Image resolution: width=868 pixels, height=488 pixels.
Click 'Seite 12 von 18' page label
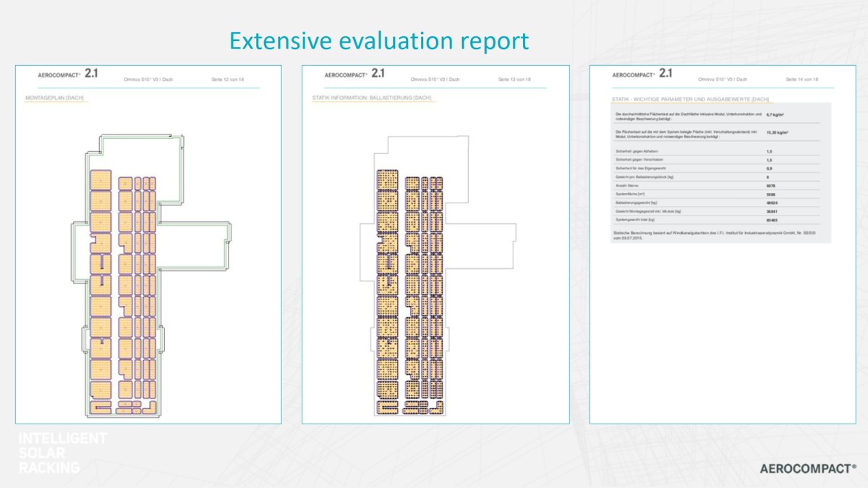[x=227, y=79]
